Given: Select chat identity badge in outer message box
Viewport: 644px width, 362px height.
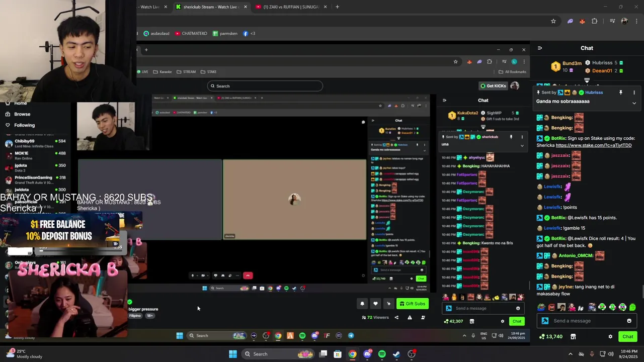Looking at the screenshot, I should click(x=545, y=321).
